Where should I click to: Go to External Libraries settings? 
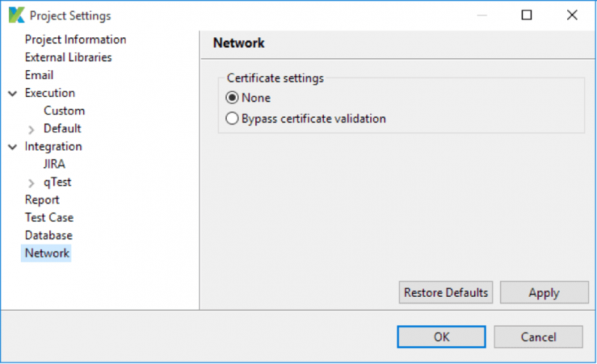pos(68,57)
